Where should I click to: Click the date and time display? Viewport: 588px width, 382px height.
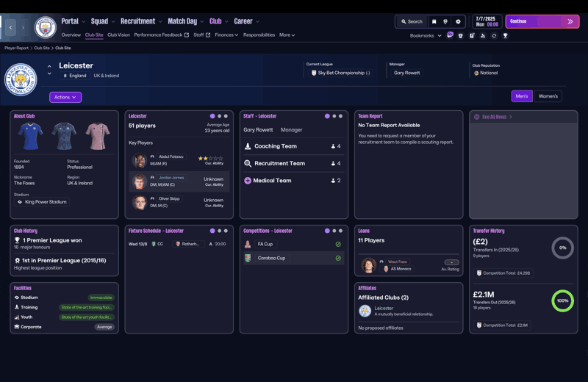[x=487, y=21]
